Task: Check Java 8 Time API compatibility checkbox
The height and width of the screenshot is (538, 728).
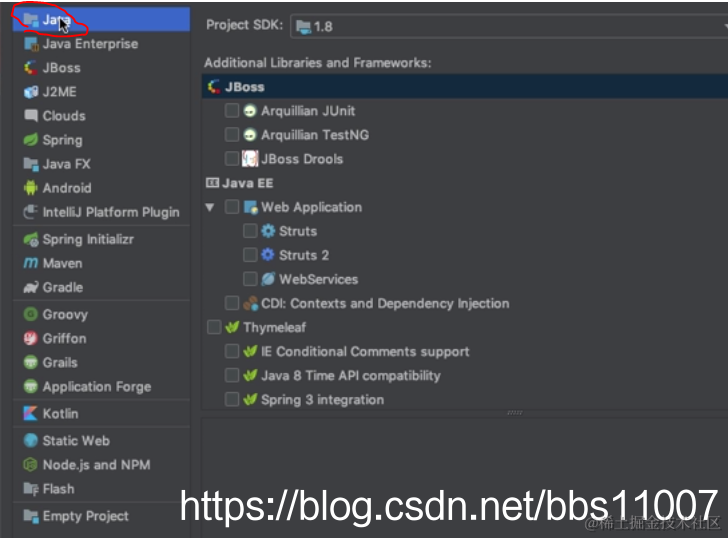Action: [x=232, y=376]
